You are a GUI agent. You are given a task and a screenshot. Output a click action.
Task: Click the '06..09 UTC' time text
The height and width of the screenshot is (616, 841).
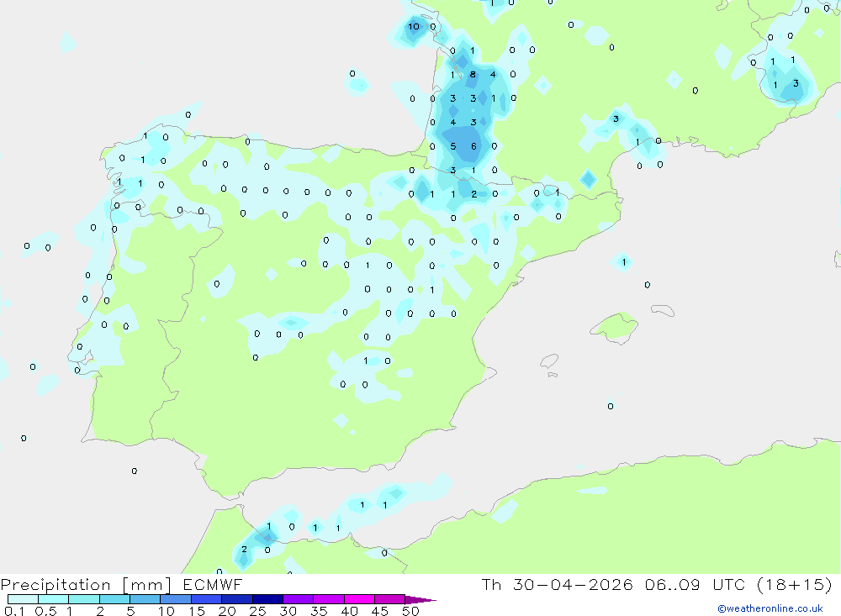tap(696, 584)
